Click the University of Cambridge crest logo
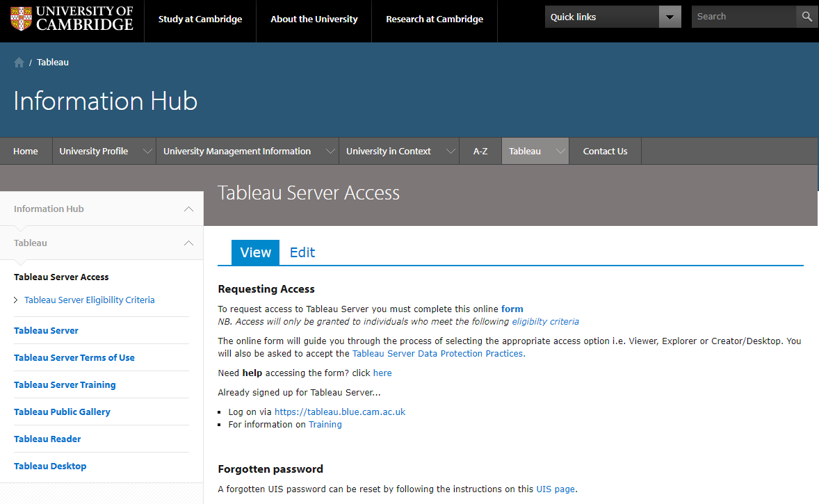This screenshot has width=819, height=504. click(x=21, y=19)
